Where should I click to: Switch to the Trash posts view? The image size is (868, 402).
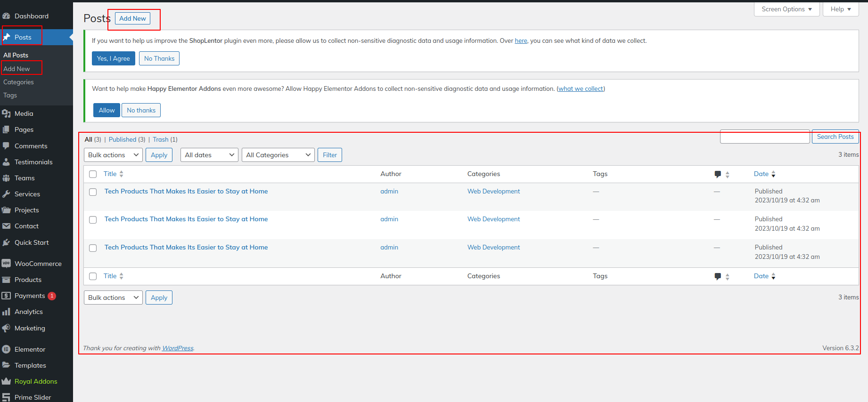(160, 139)
